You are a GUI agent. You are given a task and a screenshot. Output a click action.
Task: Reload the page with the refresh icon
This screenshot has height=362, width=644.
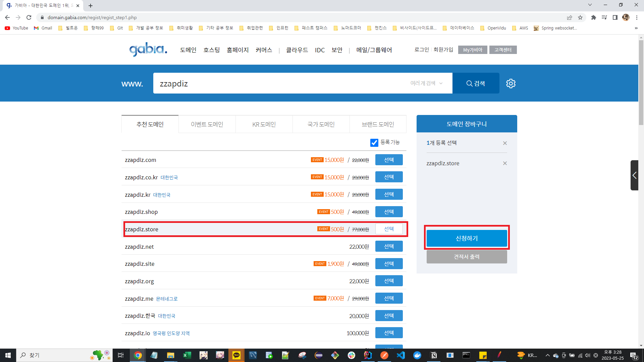[x=29, y=17]
